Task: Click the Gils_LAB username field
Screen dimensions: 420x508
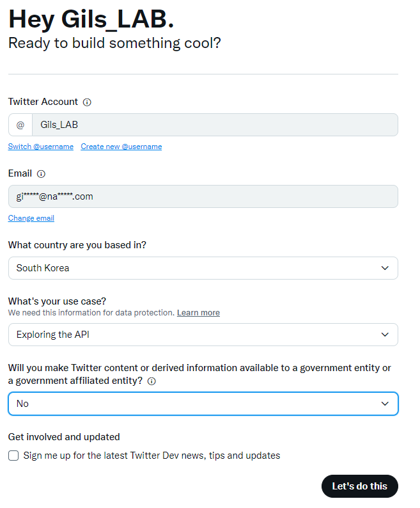Action: 215,125
